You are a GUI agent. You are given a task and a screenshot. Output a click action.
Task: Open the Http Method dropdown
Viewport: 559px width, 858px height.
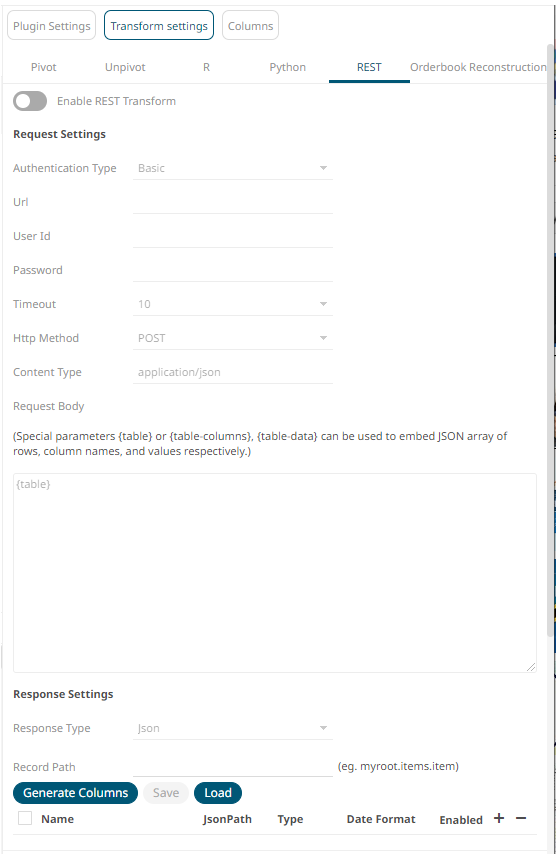pos(232,338)
